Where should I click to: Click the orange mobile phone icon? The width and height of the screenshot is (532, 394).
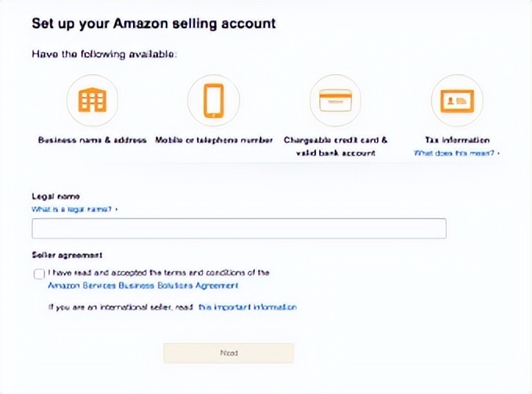[214, 100]
